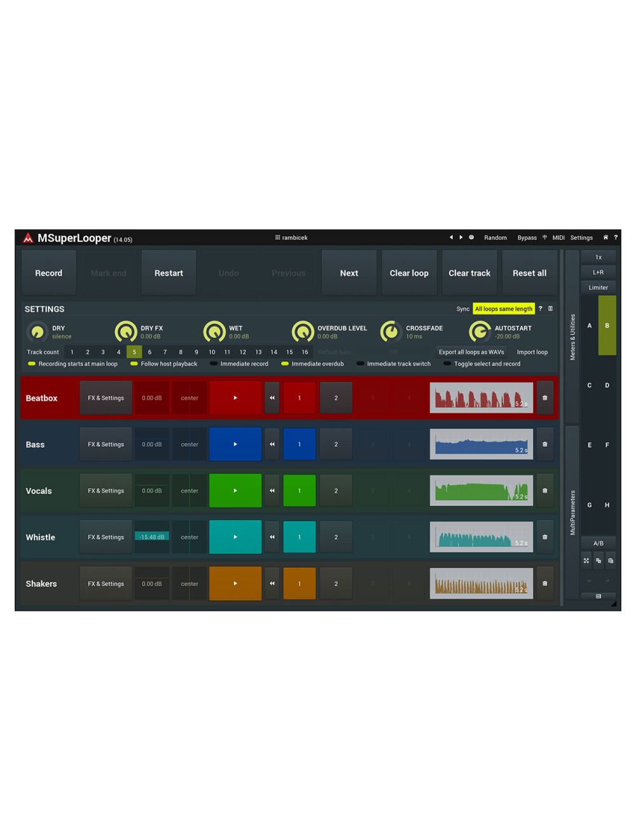The width and height of the screenshot is (636, 840).
Task: Delete the Beatbox loop with the trash icon
Action: click(x=544, y=398)
